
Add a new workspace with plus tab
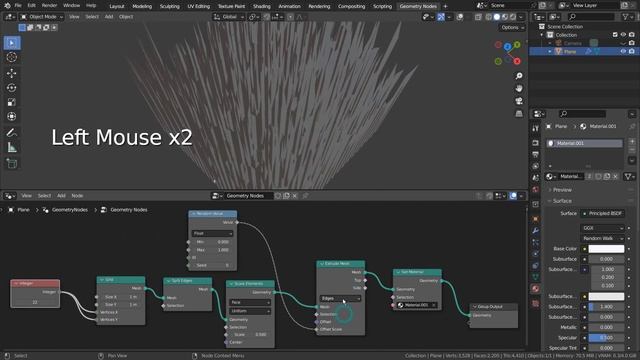(x=445, y=6)
